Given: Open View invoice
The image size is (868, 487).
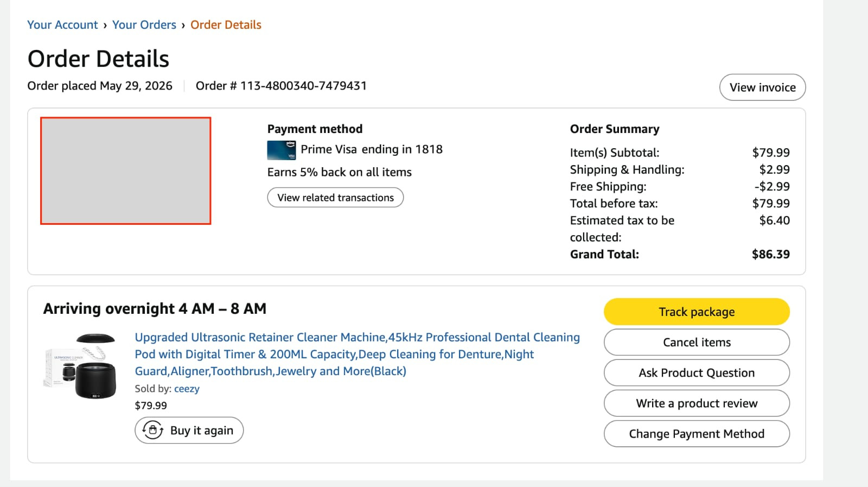Looking at the screenshot, I should point(762,87).
